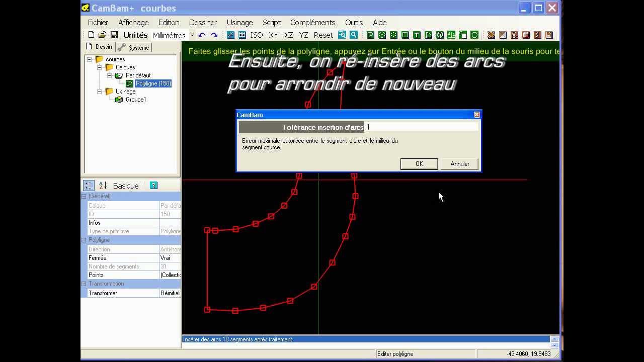Open the units dropdown showing Millimètres
Screen dimensions: 644x362
tap(192, 35)
